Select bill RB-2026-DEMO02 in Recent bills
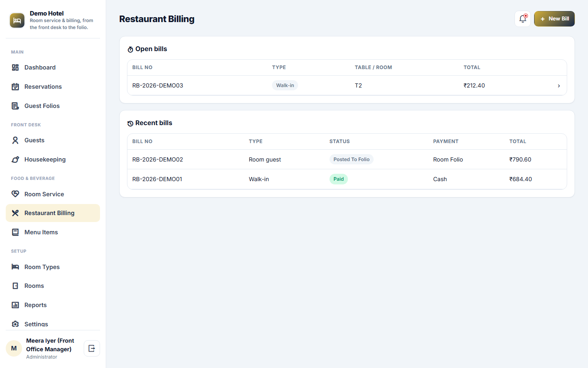Screen dimensions: 588x368 pyautogui.click(x=347, y=159)
